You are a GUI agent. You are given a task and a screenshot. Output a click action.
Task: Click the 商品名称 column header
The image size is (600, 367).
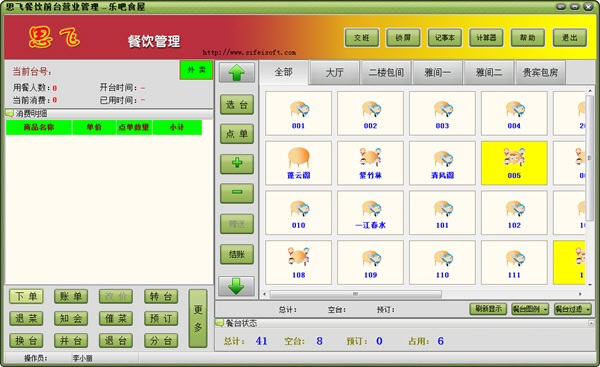[x=39, y=127]
